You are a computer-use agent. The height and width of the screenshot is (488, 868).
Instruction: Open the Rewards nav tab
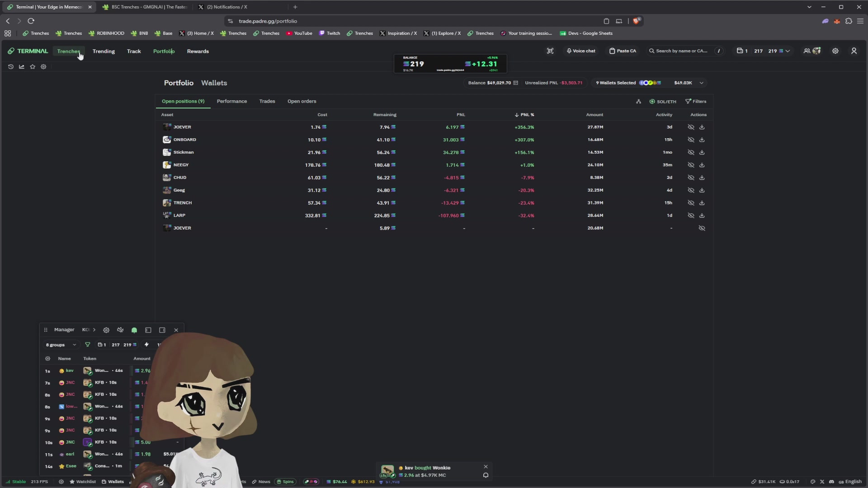click(x=198, y=51)
